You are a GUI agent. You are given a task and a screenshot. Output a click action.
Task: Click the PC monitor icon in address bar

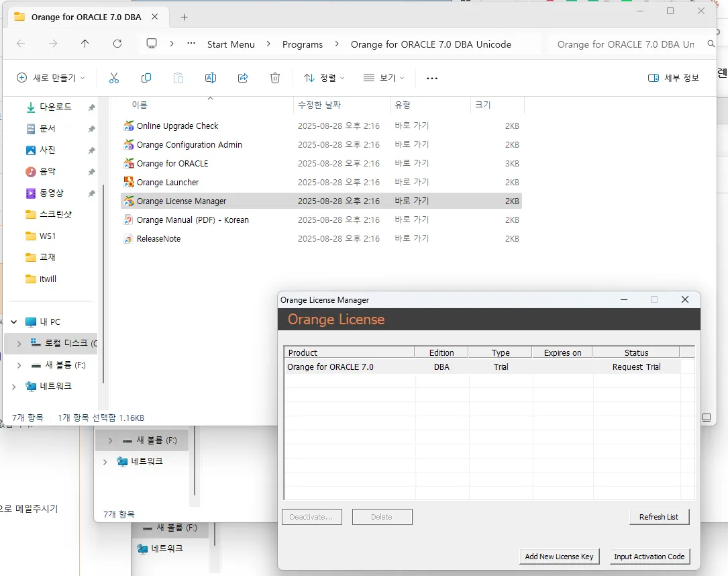coord(152,44)
